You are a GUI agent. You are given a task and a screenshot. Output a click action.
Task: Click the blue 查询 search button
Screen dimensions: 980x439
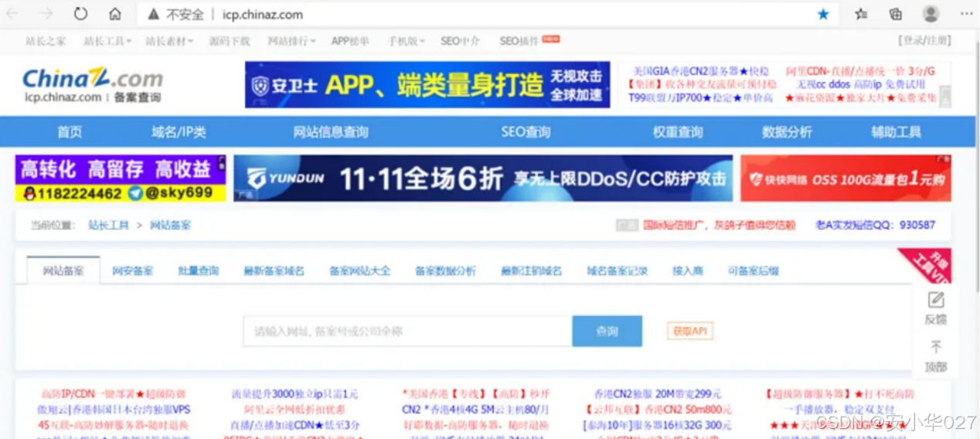(607, 331)
